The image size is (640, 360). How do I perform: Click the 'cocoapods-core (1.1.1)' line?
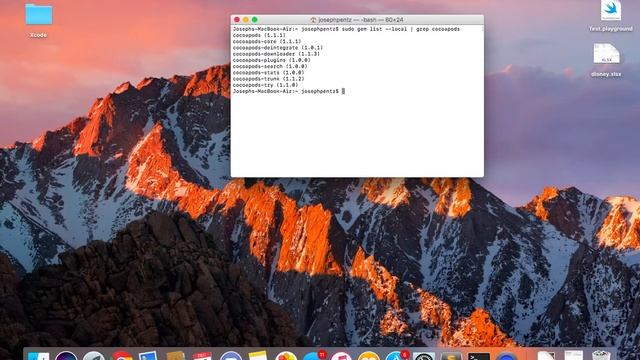(x=267, y=42)
